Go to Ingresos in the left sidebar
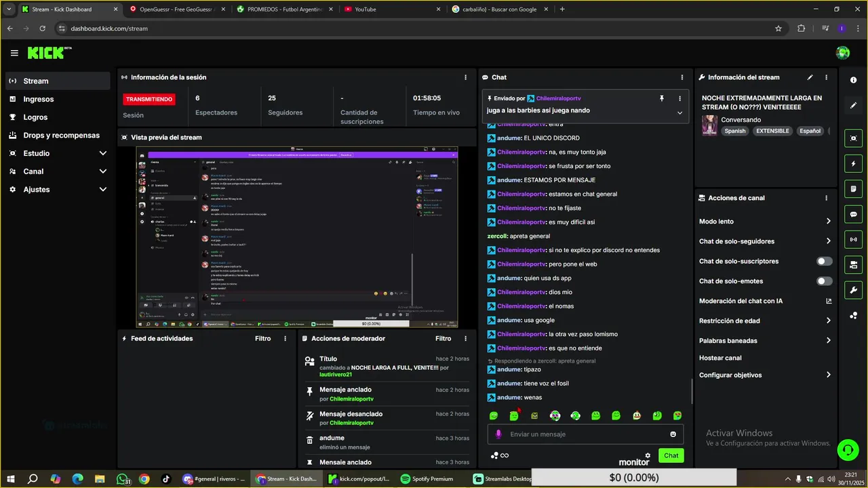Image resolution: width=868 pixels, height=488 pixels. click(57, 99)
